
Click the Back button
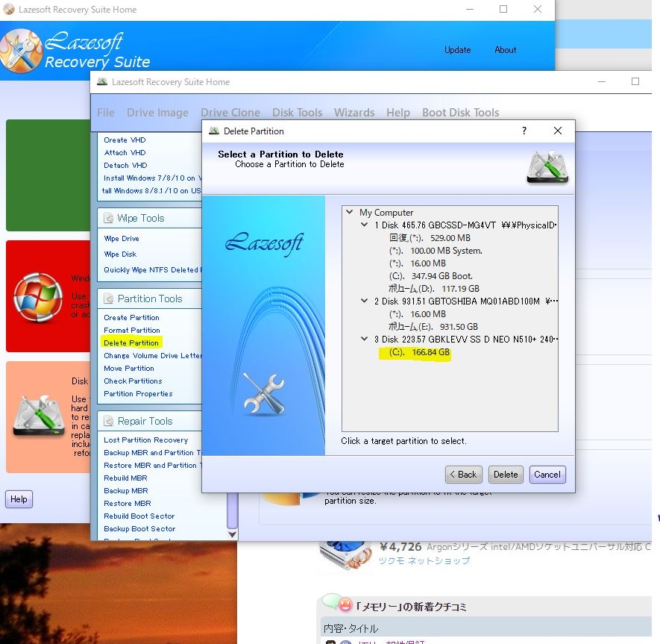463,475
